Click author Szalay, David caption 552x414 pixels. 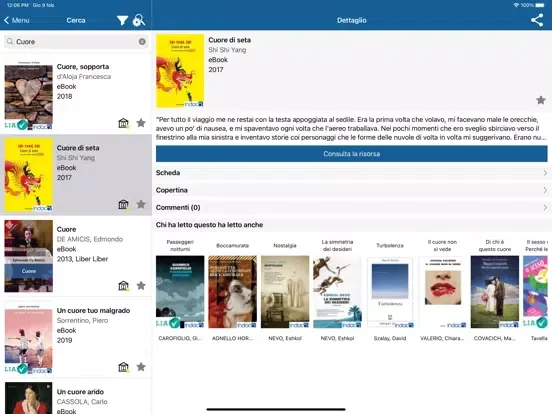pos(390,338)
